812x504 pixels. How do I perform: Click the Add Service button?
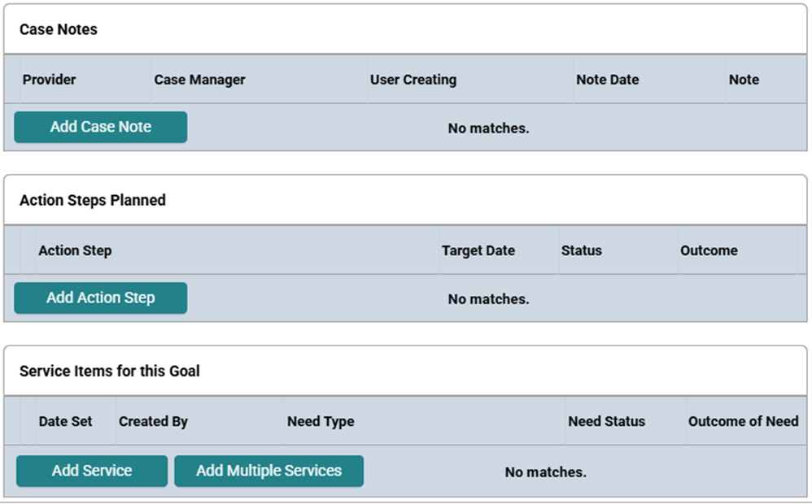[92, 471]
